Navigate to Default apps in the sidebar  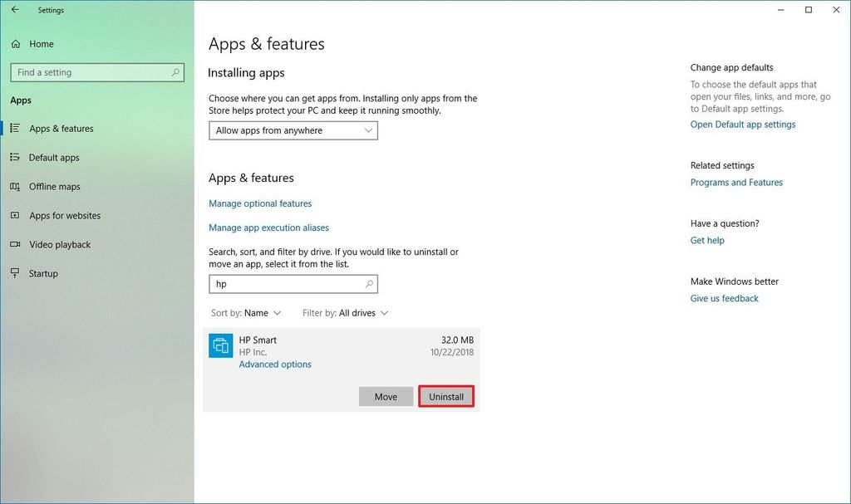click(55, 157)
